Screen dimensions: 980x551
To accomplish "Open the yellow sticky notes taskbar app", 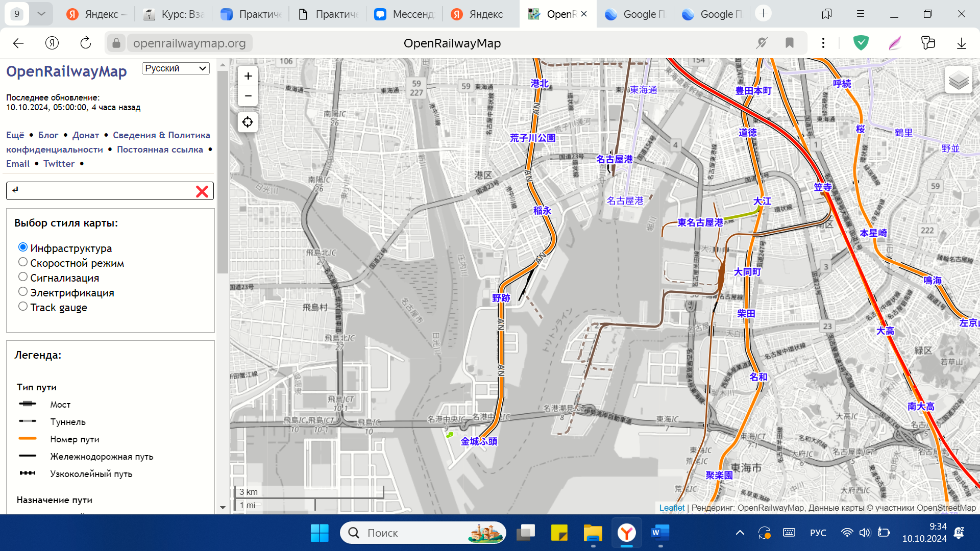I will tap(559, 533).
